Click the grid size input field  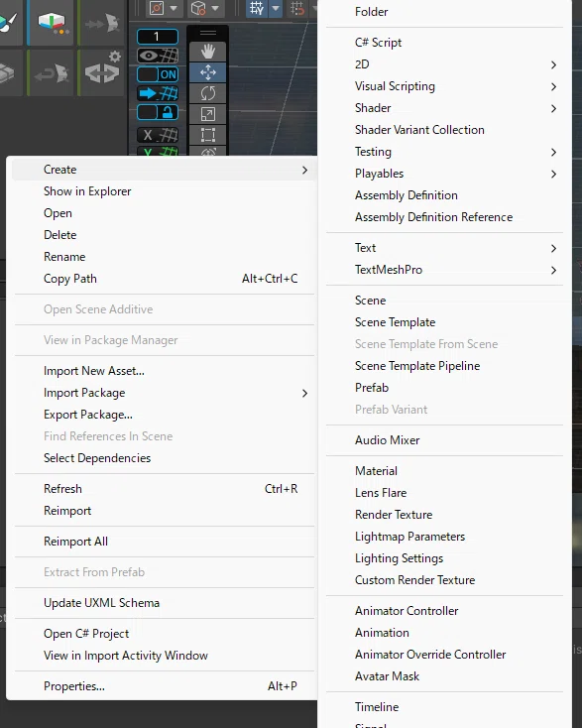(158, 37)
